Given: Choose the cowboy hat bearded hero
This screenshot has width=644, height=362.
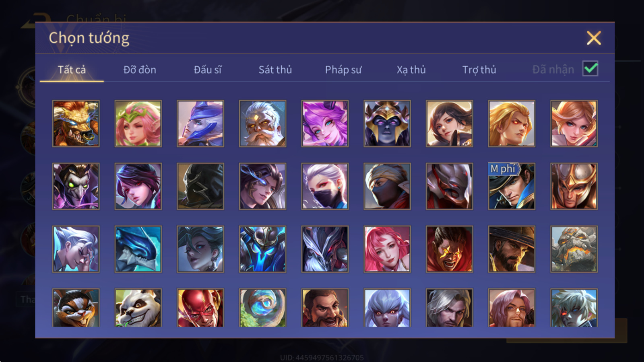Looking at the screenshot, I should (x=512, y=249).
